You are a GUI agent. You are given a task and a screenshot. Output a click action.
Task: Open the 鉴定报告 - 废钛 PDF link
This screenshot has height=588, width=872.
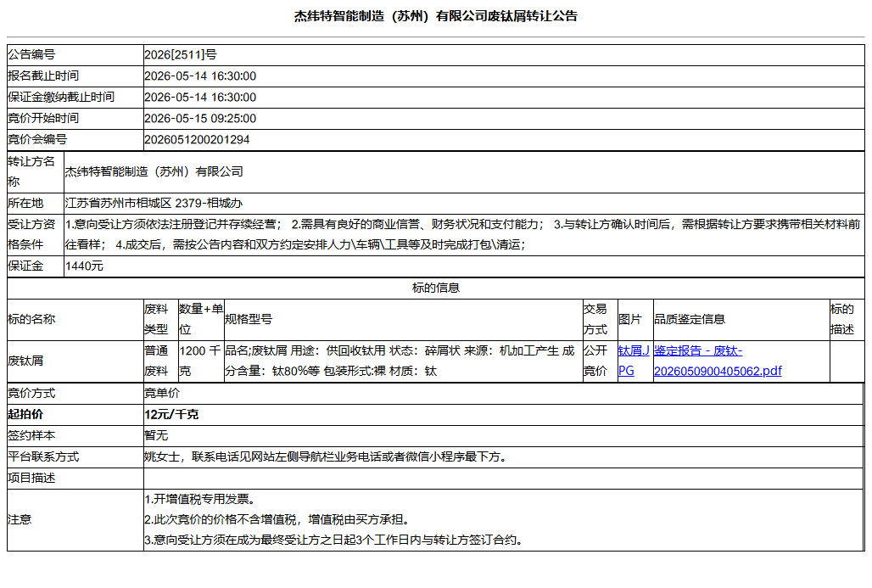(x=718, y=361)
